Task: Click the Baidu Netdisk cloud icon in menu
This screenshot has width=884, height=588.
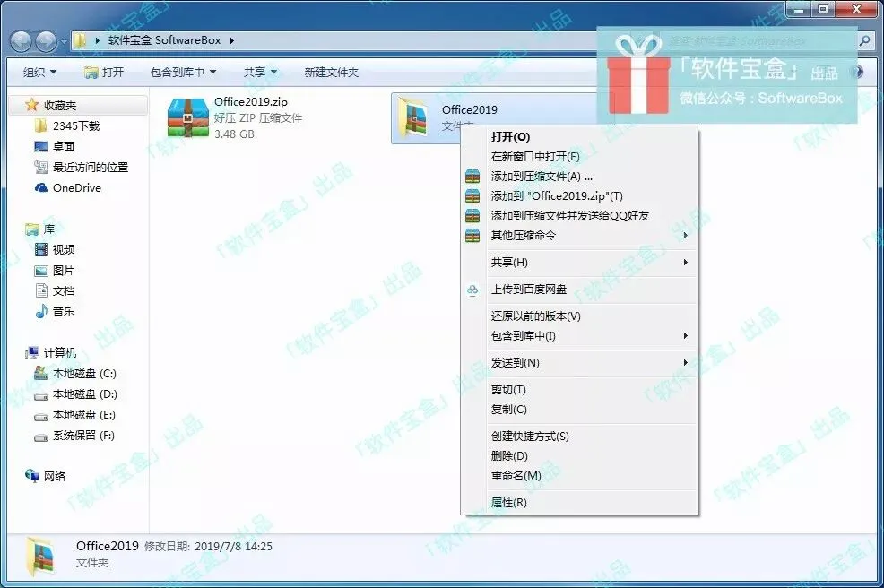Action: [472, 290]
